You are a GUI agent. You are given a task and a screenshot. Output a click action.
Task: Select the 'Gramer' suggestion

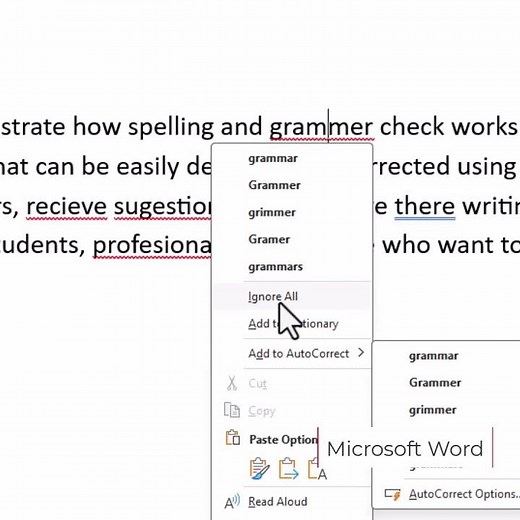coord(269,239)
